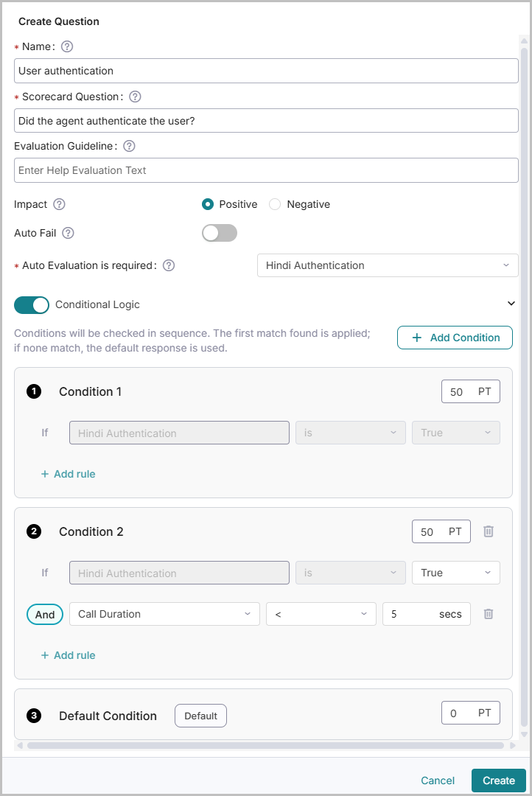The width and height of the screenshot is (532, 796).
Task: Click the Add Condition button
Action: click(455, 338)
